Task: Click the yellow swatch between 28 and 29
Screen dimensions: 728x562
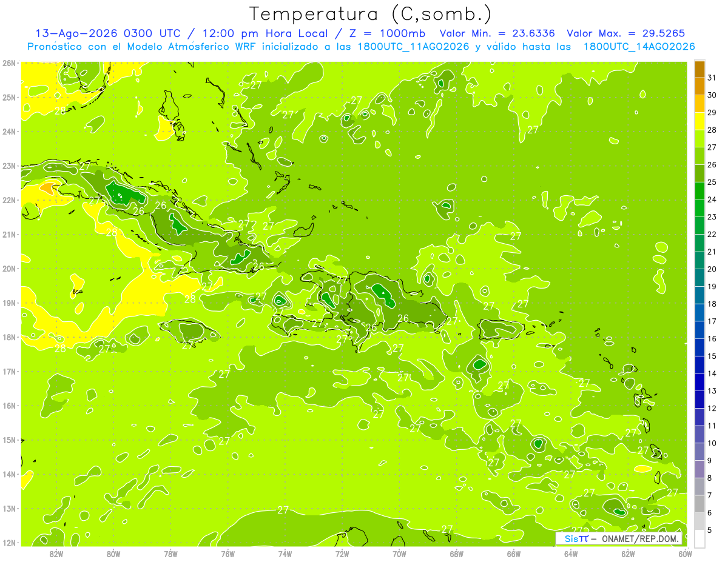Action: click(699, 122)
